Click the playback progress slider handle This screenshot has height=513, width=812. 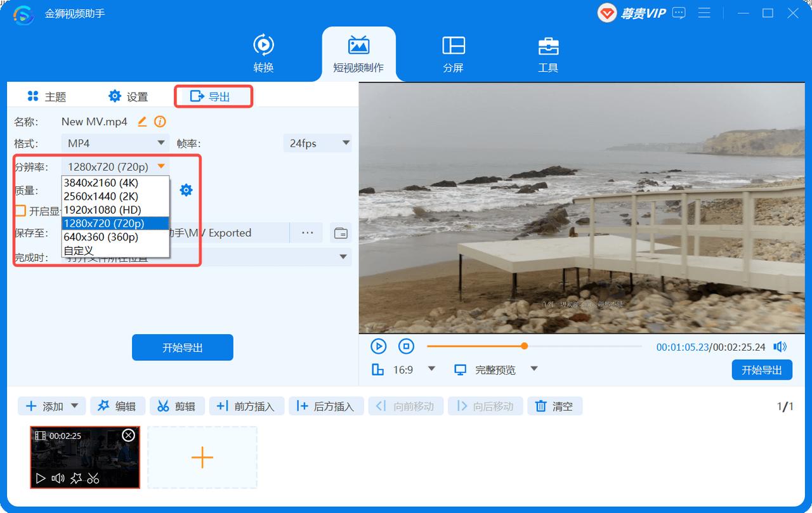click(524, 346)
